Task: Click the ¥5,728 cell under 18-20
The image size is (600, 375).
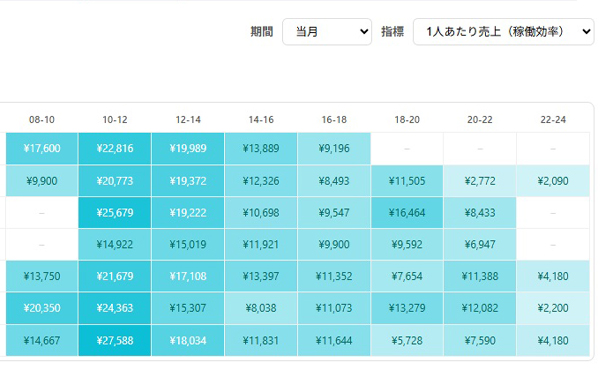Action: pyautogui.click(x=407, y=341)
